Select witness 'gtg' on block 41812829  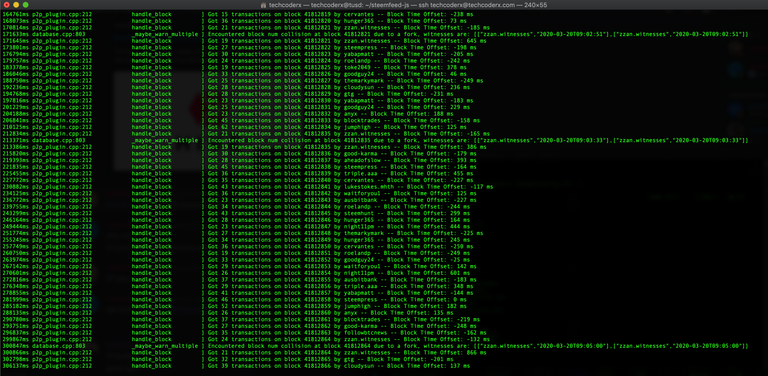pos(349,94)
